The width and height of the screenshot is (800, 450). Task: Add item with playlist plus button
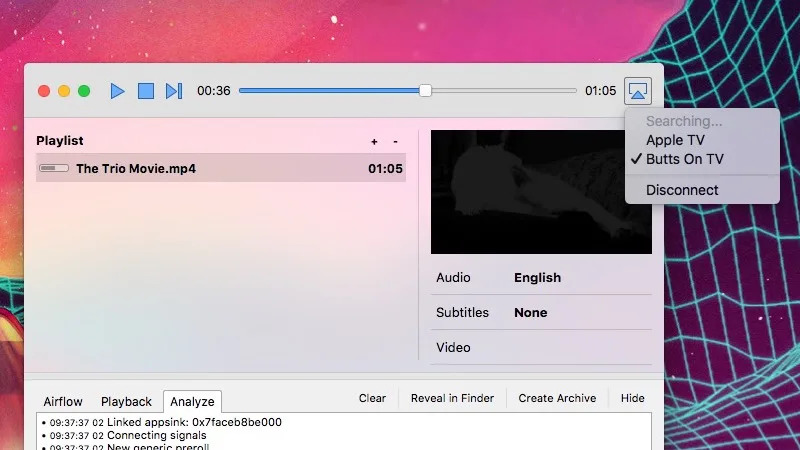click(x=374, y=142)
